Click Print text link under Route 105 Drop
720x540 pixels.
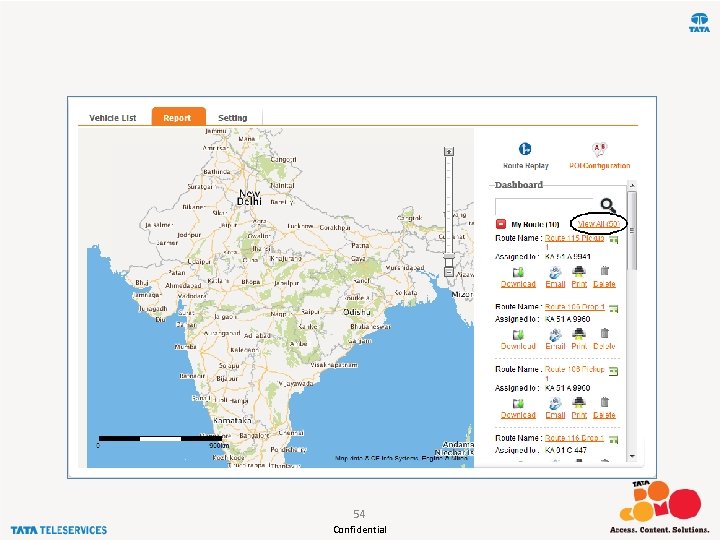(x=579, y=346)
